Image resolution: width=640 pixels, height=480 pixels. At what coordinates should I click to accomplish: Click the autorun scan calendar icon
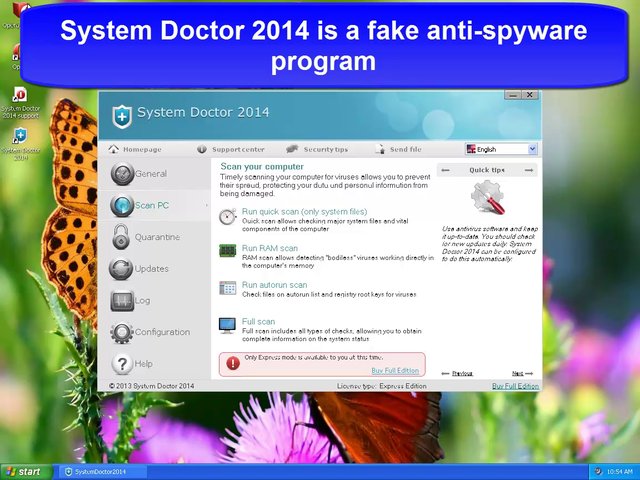(227, 288)
